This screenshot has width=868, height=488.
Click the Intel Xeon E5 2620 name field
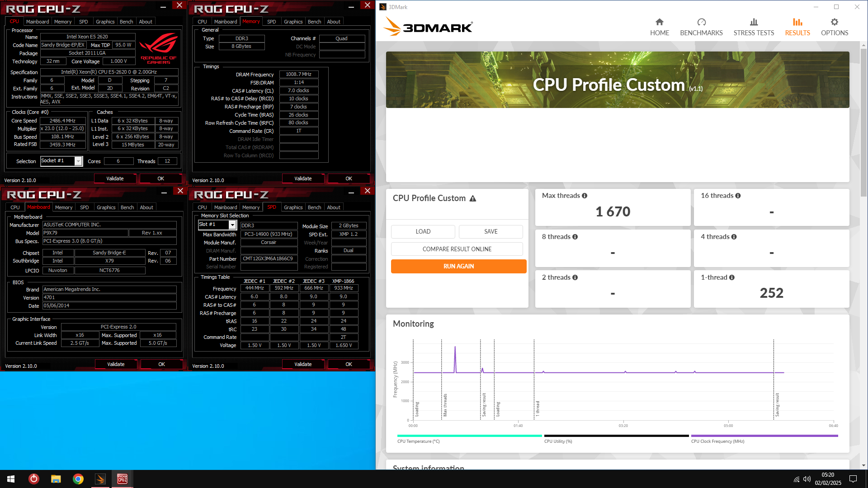click(87, 37)
